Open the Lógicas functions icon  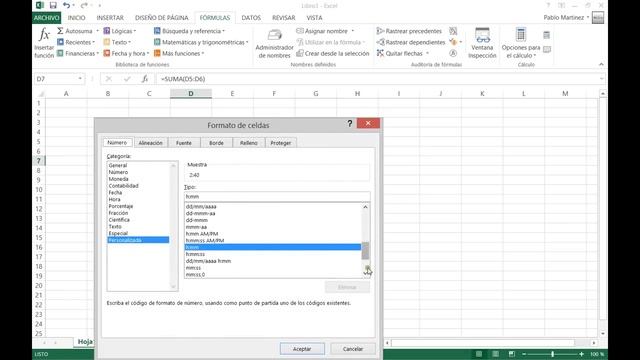tap(107, 31)
